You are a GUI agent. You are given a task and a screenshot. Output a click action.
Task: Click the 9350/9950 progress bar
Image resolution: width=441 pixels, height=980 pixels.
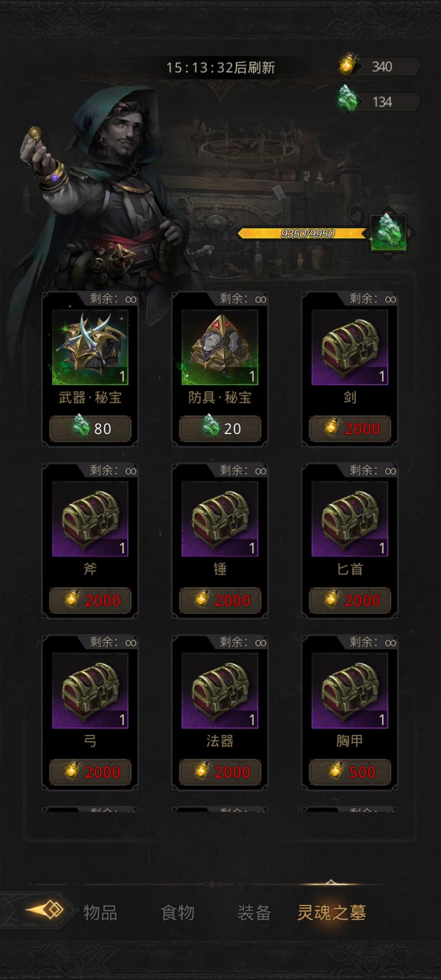pyautogui.click(x=303, y=234)
